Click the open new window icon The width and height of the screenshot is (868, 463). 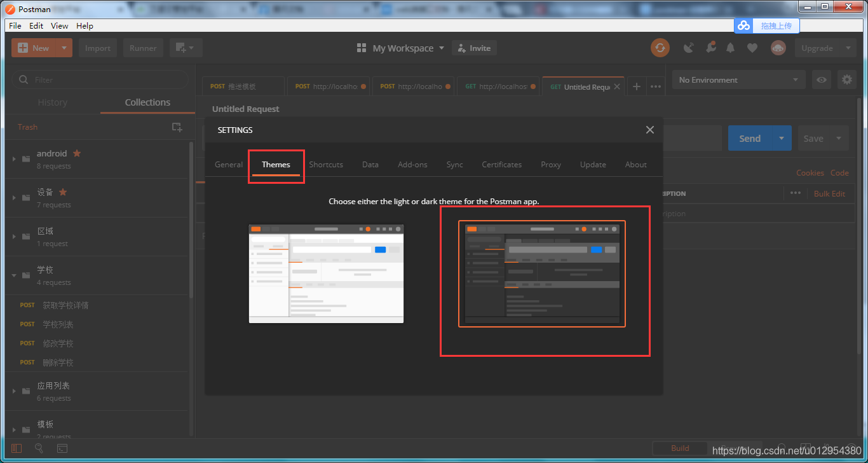click(180, 48)
